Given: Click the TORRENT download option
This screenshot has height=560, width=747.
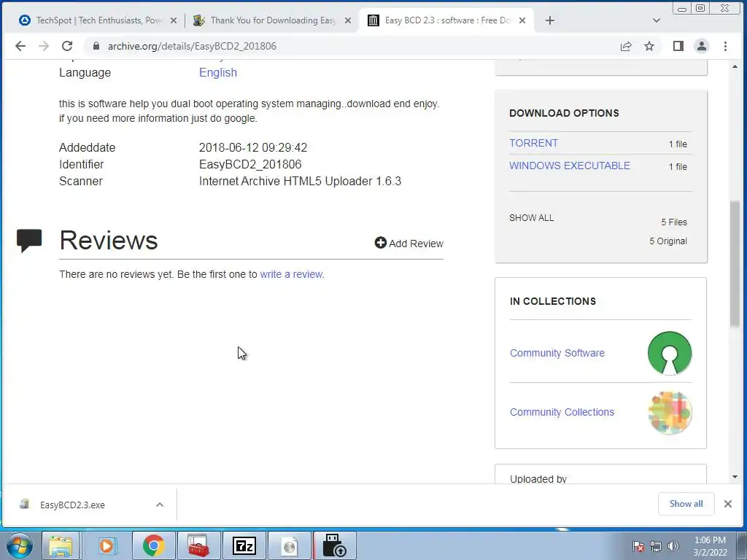Looking at the screenshot, I should pyautogui.click(x=533, y=143).
